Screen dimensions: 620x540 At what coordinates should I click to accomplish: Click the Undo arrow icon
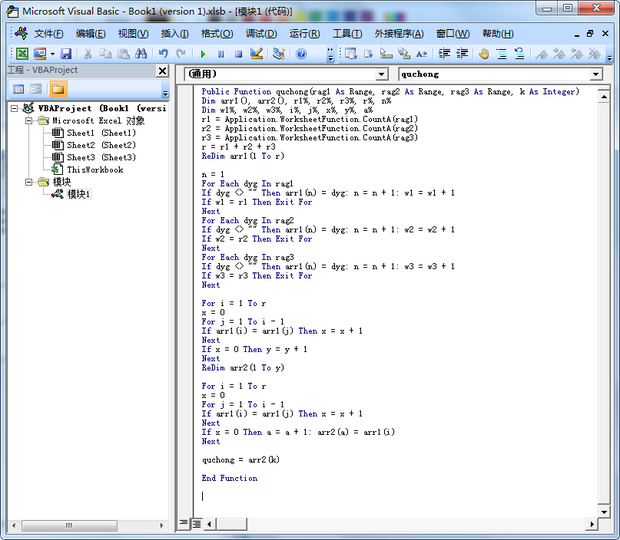(x=164, y=53)
